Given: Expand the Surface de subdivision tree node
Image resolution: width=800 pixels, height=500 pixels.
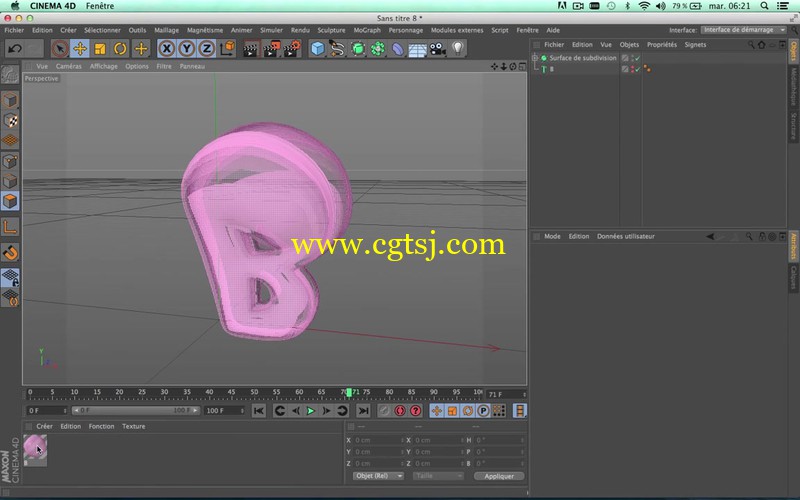Looking at the screenshot, I should point(535,58).
